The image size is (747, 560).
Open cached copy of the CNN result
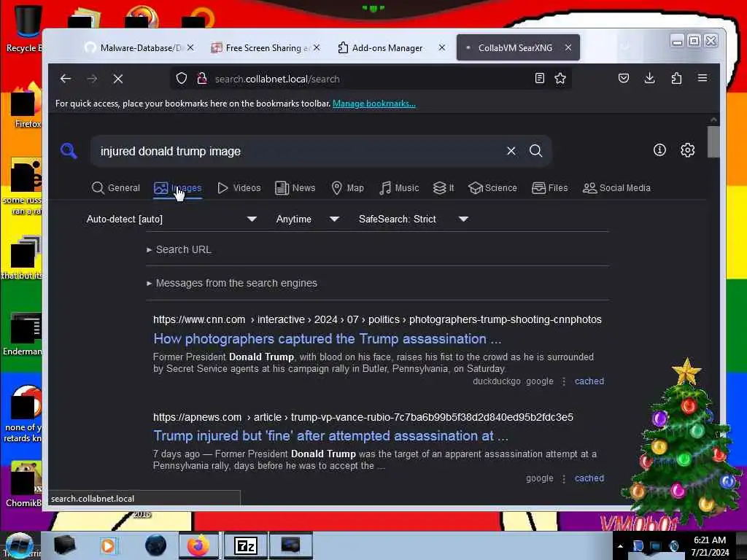(x=589, y=381)
